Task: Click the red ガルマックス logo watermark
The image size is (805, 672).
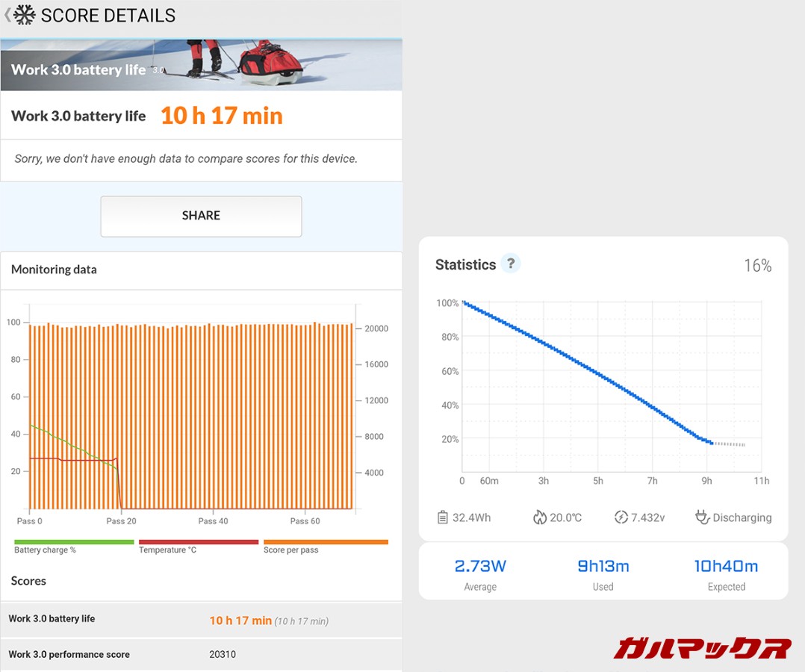Action: click(x=702, y=648)
